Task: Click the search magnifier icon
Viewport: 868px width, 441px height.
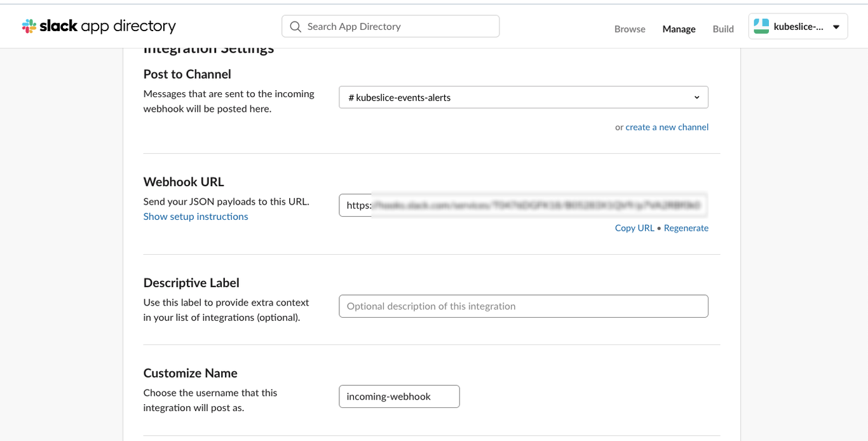Action: click(295, 27)
